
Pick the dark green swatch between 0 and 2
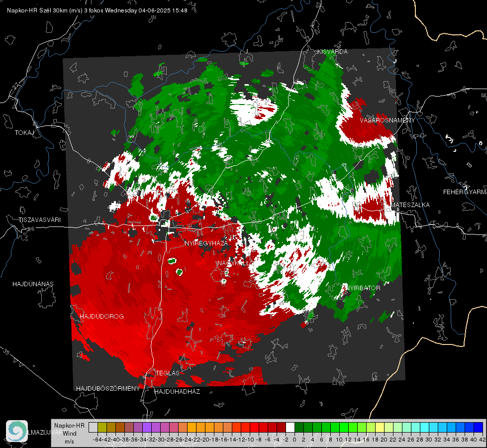coord(299,427)
